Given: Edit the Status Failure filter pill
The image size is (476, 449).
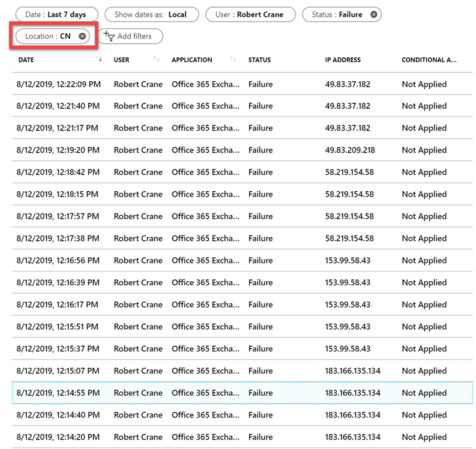Looking at the screenshot, I should pyautogui.click(x=336, y=15).
